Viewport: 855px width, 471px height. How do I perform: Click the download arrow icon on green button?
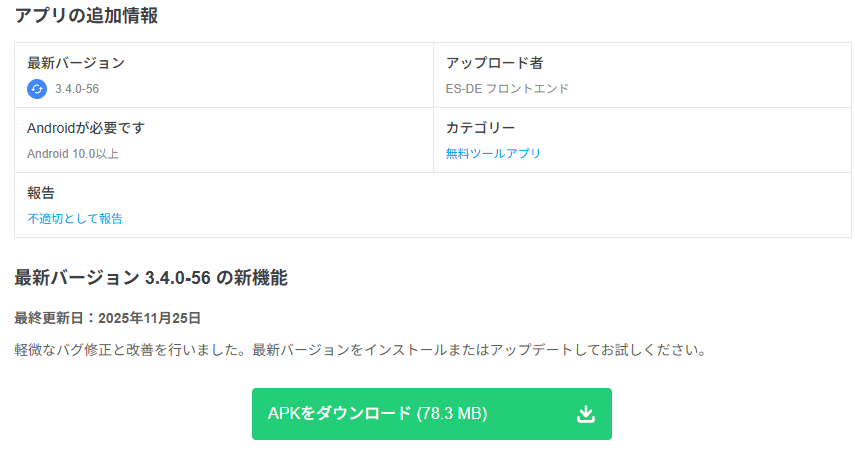[x=586, y=414]
